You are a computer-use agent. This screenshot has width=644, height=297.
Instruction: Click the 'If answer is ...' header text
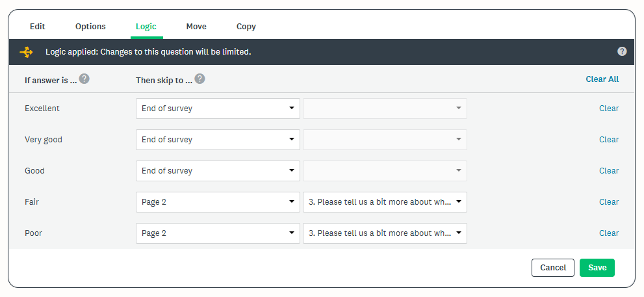51,80
